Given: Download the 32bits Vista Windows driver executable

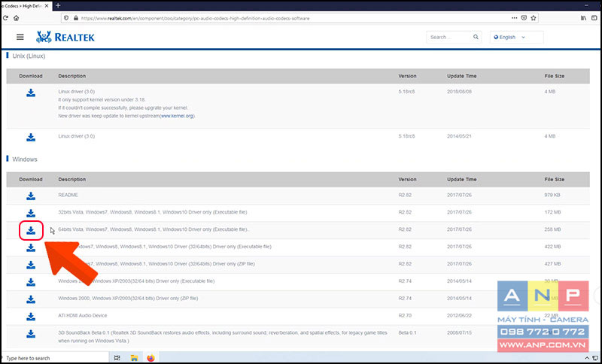Looking at the screenshot, I should (x=31, y=214).
